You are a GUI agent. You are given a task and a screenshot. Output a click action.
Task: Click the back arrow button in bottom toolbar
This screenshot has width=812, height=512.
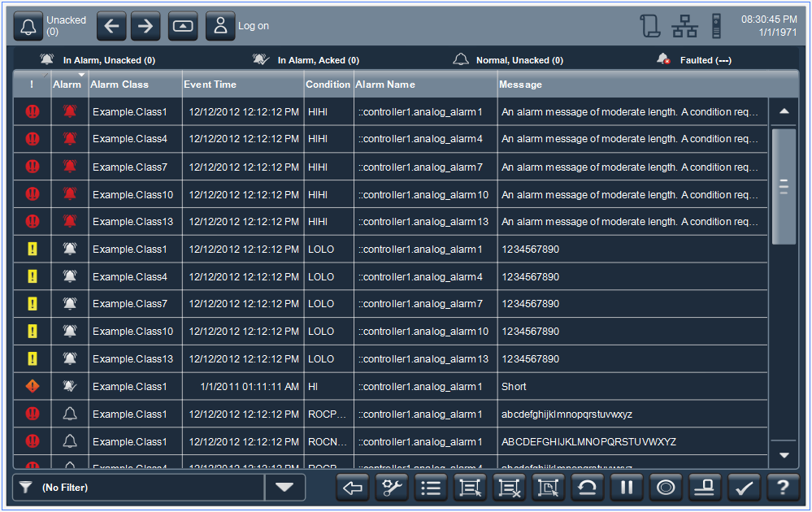[353, 488]
